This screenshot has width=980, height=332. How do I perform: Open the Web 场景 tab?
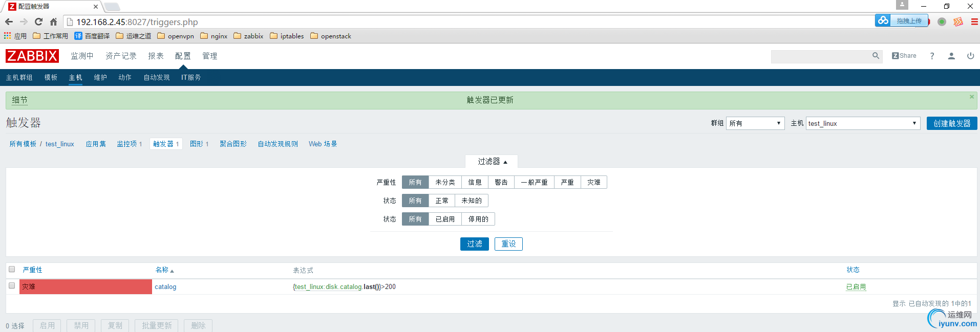point(323,144)
